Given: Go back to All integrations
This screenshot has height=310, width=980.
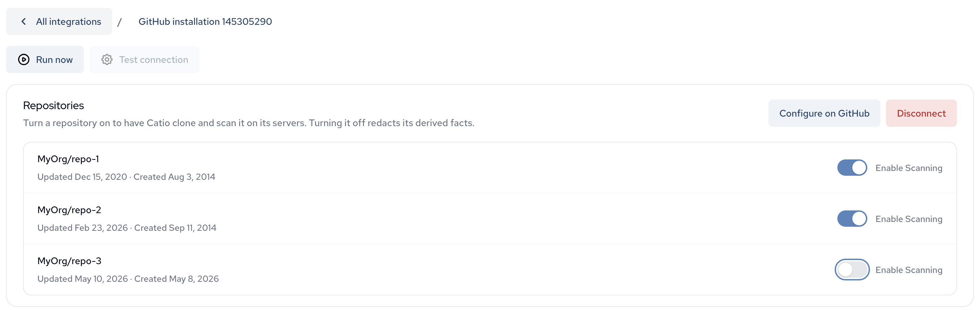Looking at the screenshot, I should pos(59,22).
